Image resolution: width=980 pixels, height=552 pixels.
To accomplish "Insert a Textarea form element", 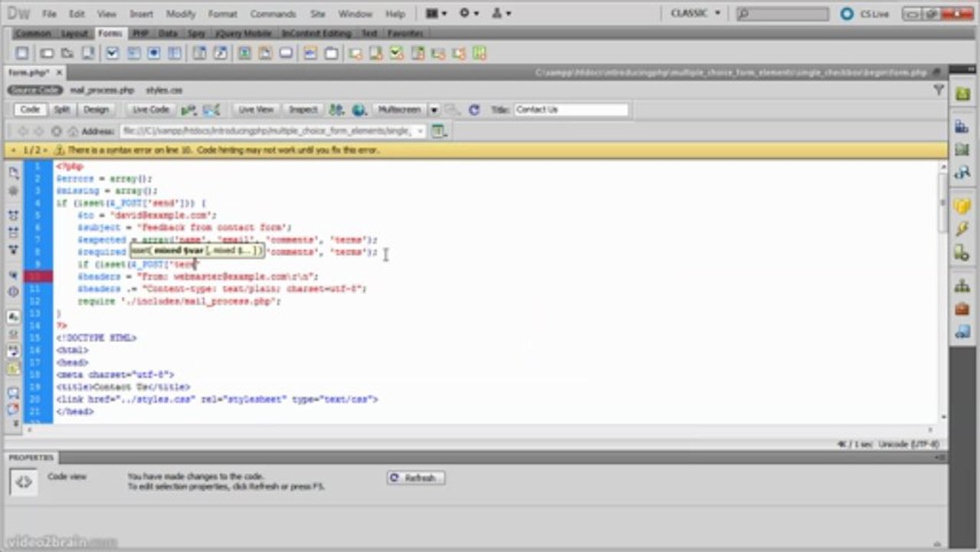I will [x=89, y=54].
